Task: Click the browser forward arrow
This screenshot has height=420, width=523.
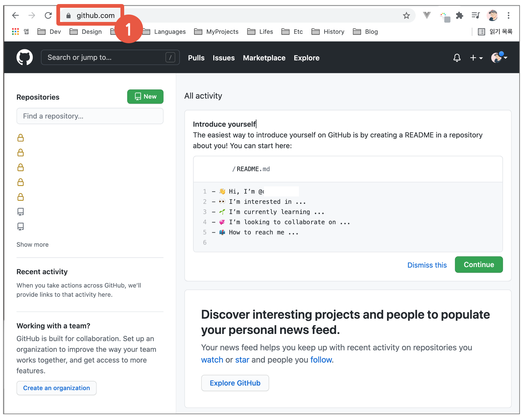Action: pos(32,15)
